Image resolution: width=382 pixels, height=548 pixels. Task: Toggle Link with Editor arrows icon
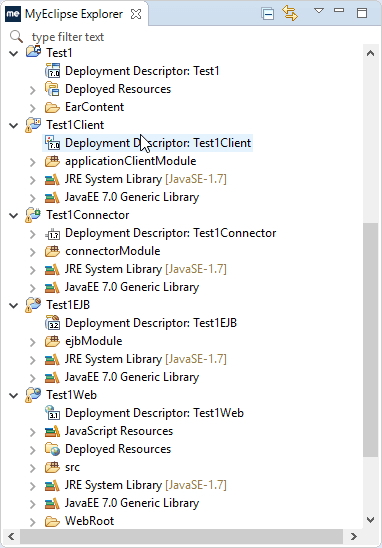coord(290,13)
